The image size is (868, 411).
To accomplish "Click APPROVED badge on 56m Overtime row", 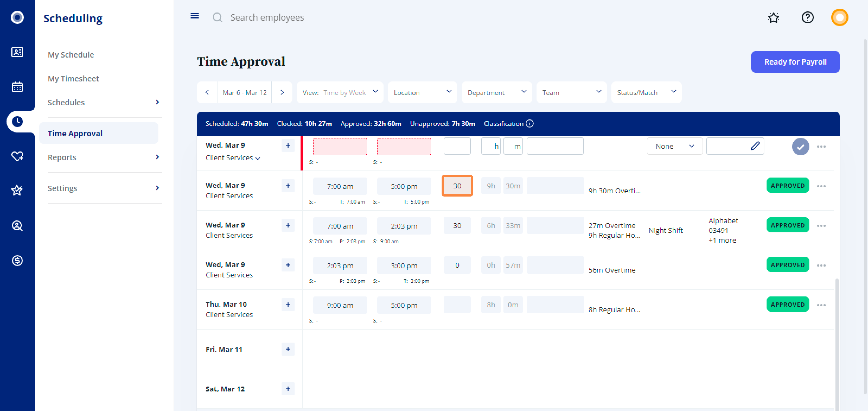I will coord(787,265).
